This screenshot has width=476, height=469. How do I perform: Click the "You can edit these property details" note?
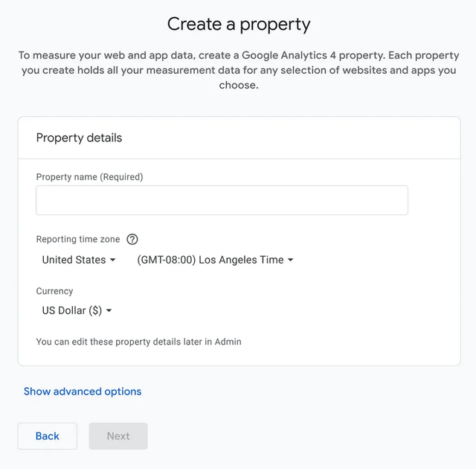(x=138, y=342)
